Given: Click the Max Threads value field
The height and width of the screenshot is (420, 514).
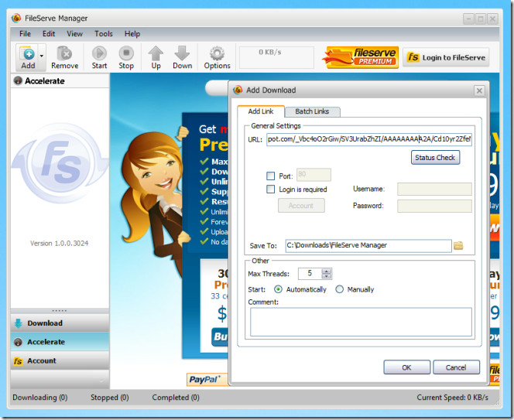Looking at the screenshot, I should coord(310,274).
